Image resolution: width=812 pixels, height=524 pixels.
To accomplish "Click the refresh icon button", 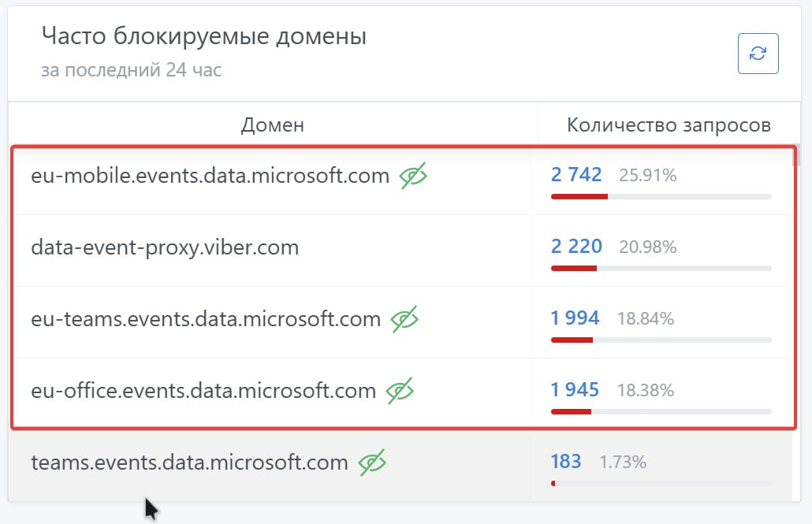I will pos(758,54).
